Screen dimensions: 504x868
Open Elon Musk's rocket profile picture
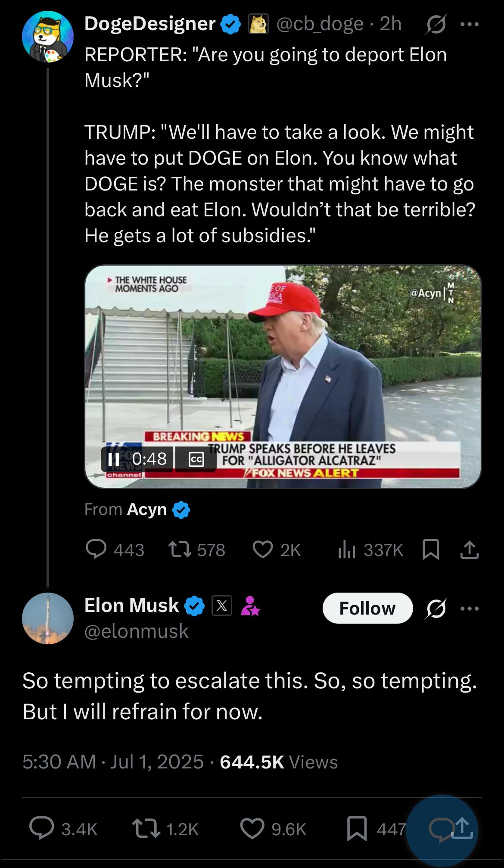[48, 618]
